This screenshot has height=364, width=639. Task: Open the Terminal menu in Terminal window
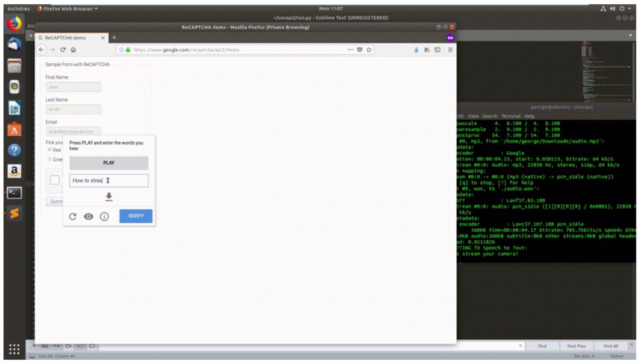[x=511, y=116]
